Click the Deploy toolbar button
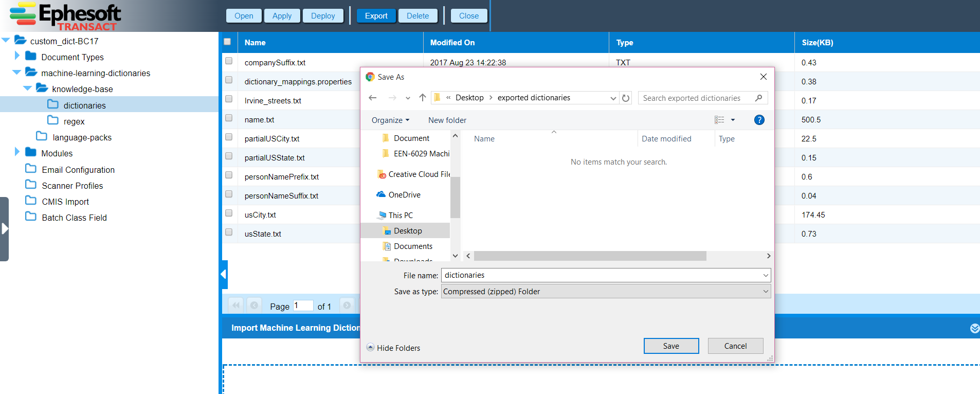The height and width of the screenshot is (394, 980). click(323, 16)
